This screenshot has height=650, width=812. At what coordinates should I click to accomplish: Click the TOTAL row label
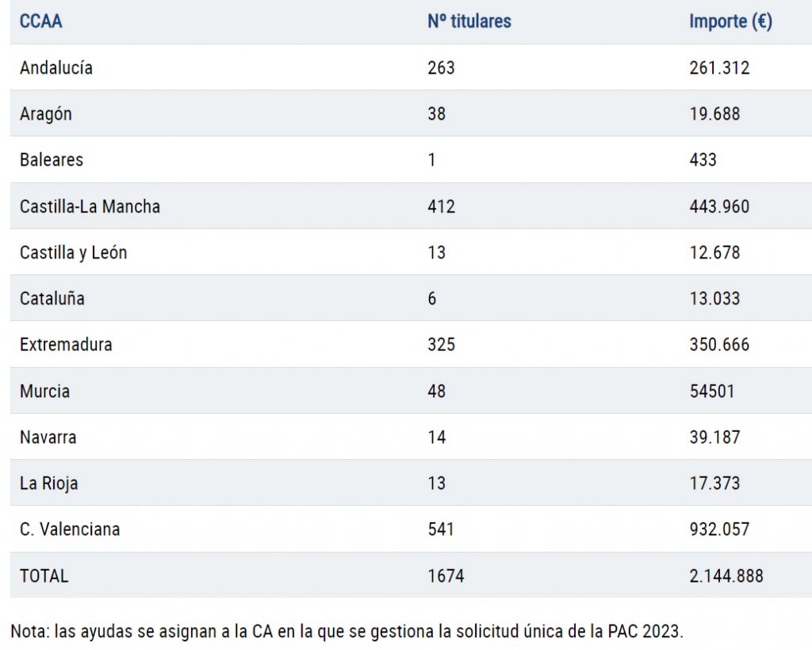point(44,576)
